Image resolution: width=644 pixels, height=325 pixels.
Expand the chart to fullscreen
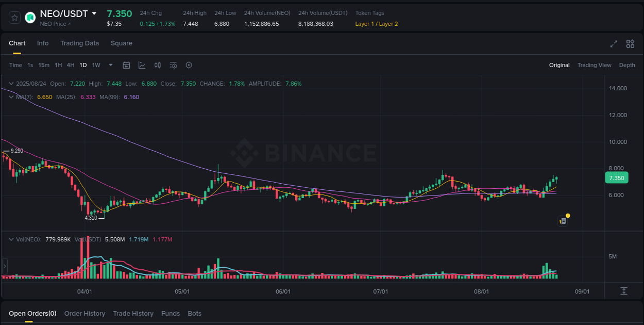pos(614,44)
